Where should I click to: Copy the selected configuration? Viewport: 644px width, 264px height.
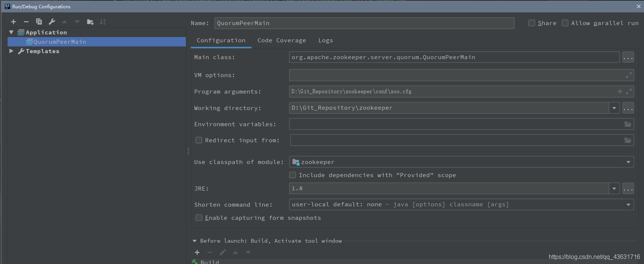pos(39,22)
